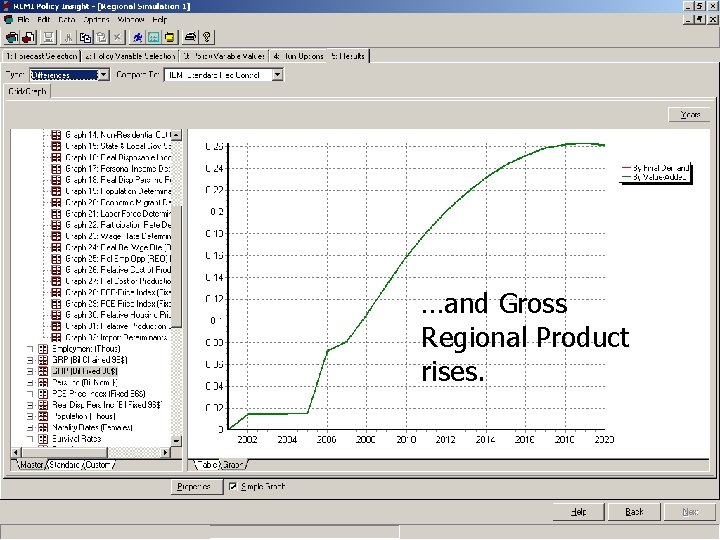Click the red open-file toolbar icon
Screen dimensions: 720x540
coord(29,37)
